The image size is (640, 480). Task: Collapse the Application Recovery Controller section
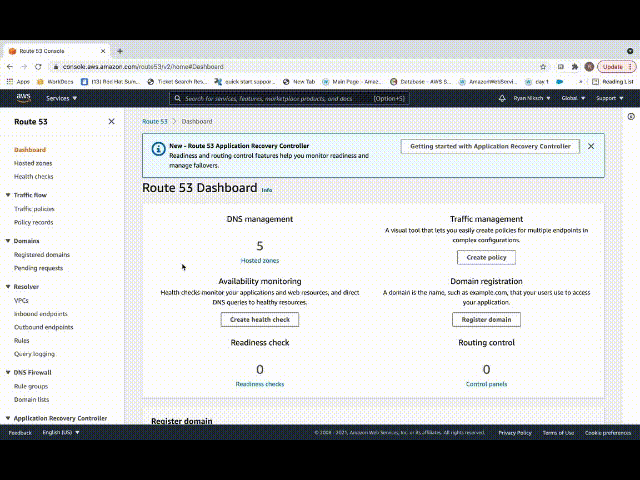pos(8,418)
